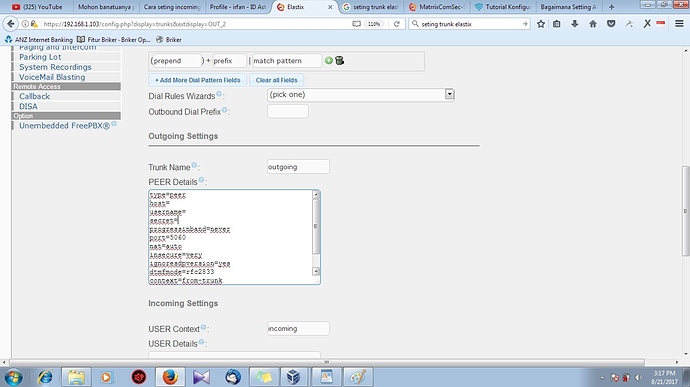The height and width of the screenshot is (387, 690).
Task: Open the downloads arrow icon
Action: (x=575, y=24)
